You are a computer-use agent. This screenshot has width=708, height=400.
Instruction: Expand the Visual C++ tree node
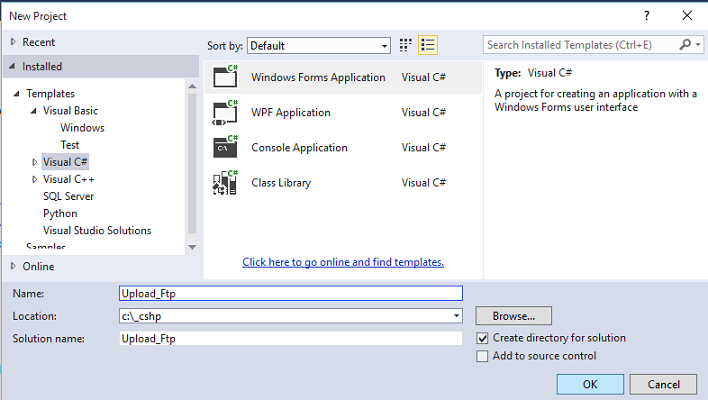pos(34,179)
